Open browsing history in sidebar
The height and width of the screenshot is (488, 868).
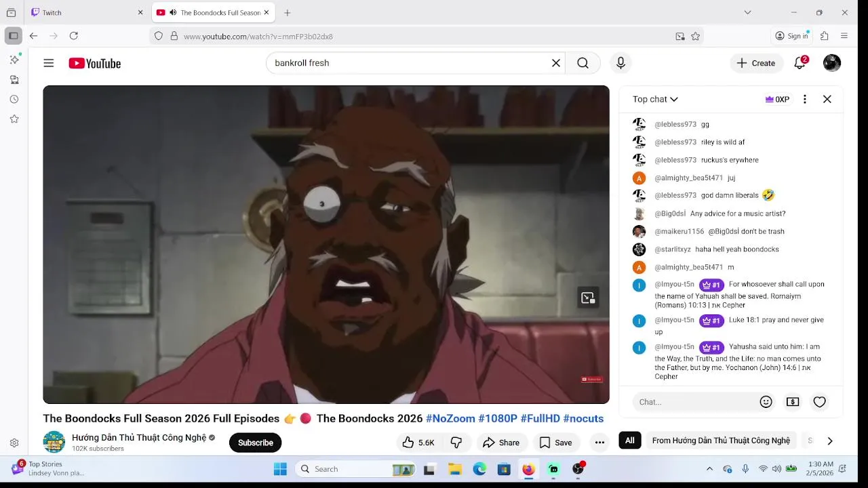point(14,100)
